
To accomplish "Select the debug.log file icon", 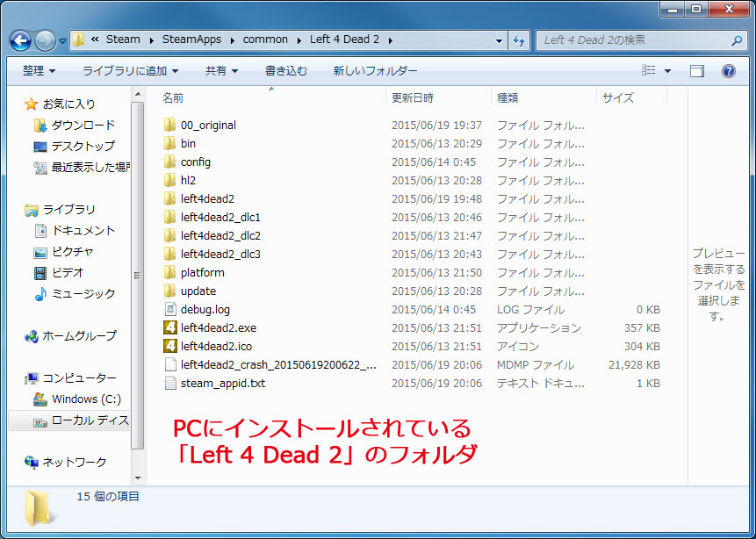I will [x=170, y=309].
